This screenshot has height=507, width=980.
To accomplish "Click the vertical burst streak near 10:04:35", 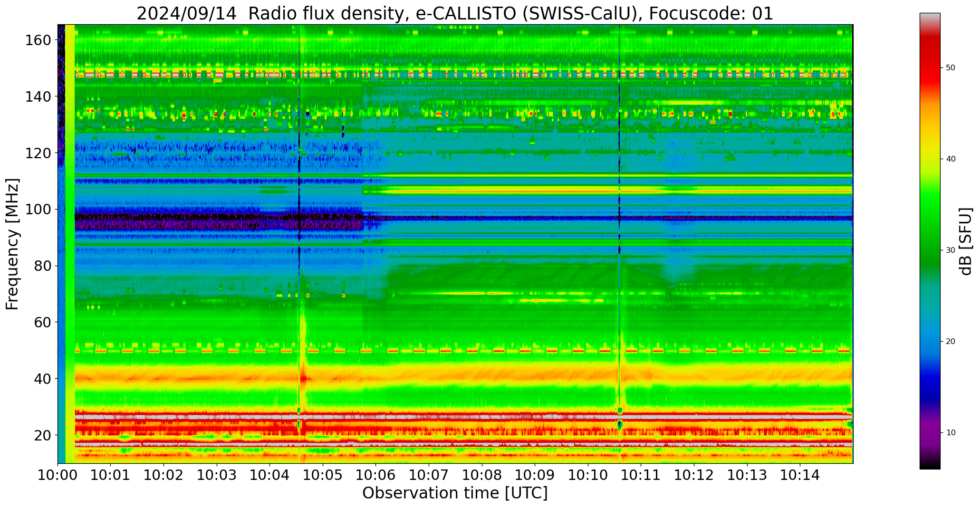I will coord(299,244).
